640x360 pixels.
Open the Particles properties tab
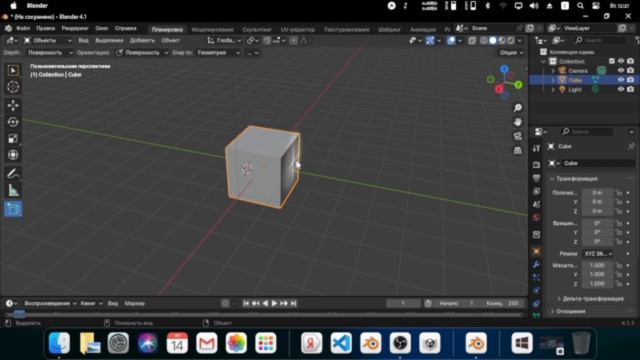click(536, 278)
